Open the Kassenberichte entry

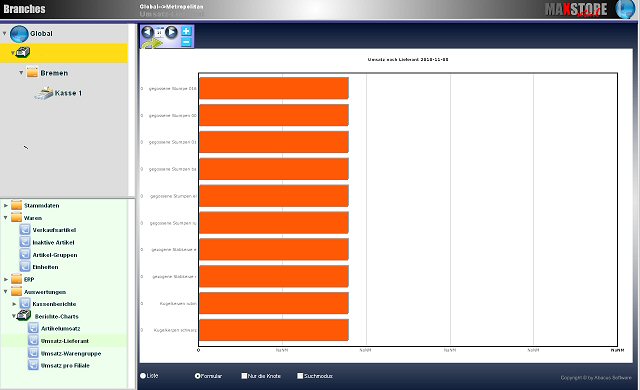tap(54, 304)
